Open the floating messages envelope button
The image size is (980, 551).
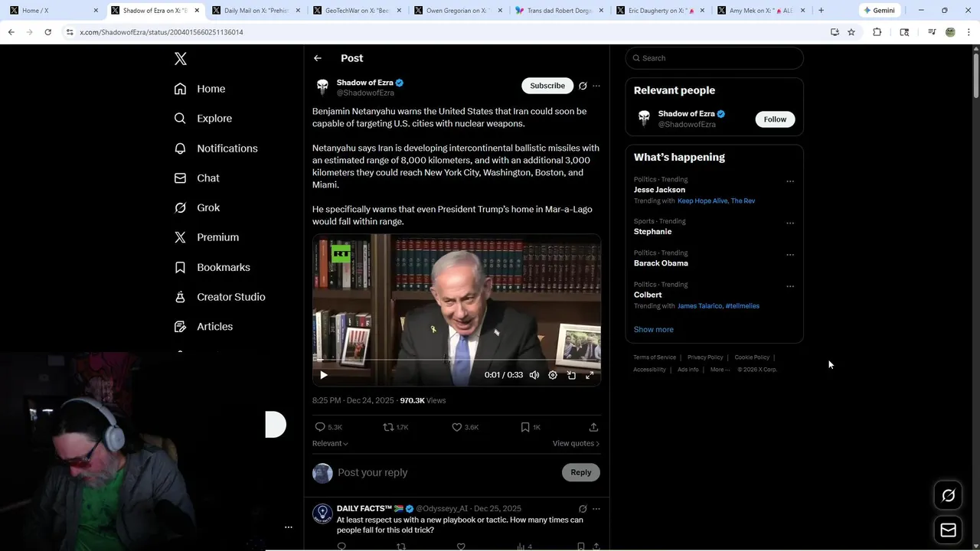click(x=948, y=530)
